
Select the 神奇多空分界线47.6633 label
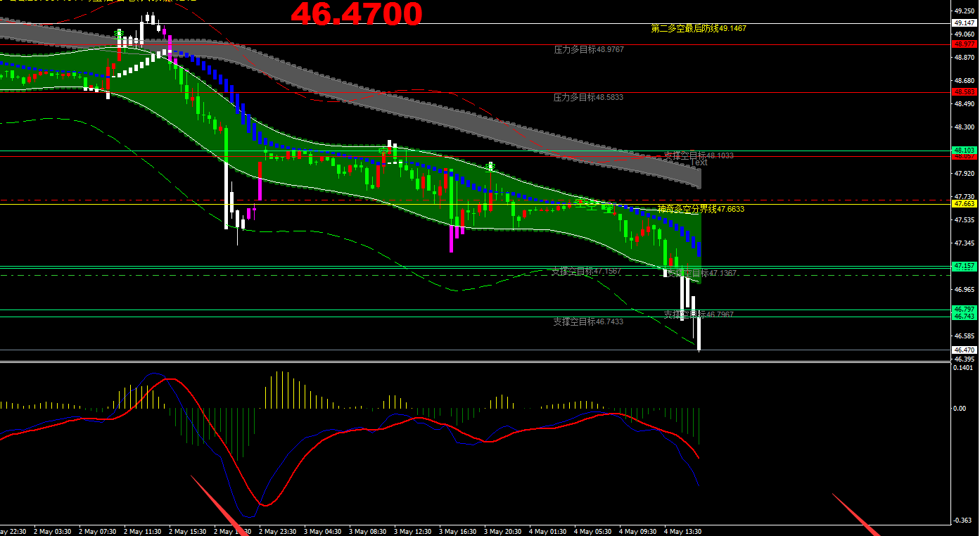click(x=701, y=209)
